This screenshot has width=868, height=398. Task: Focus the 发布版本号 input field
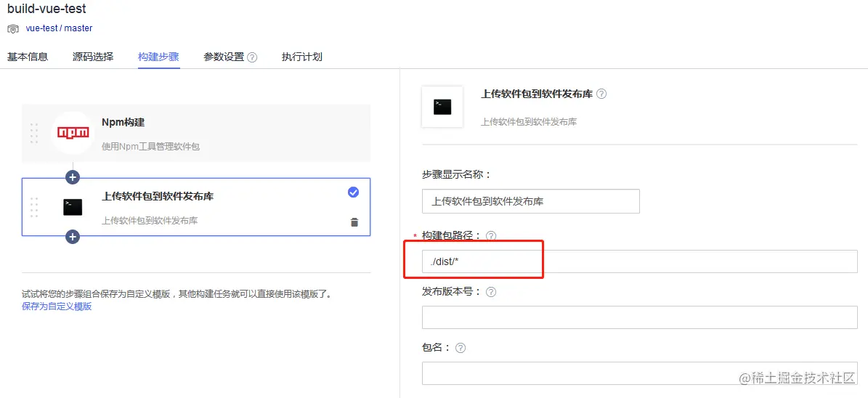640,317
